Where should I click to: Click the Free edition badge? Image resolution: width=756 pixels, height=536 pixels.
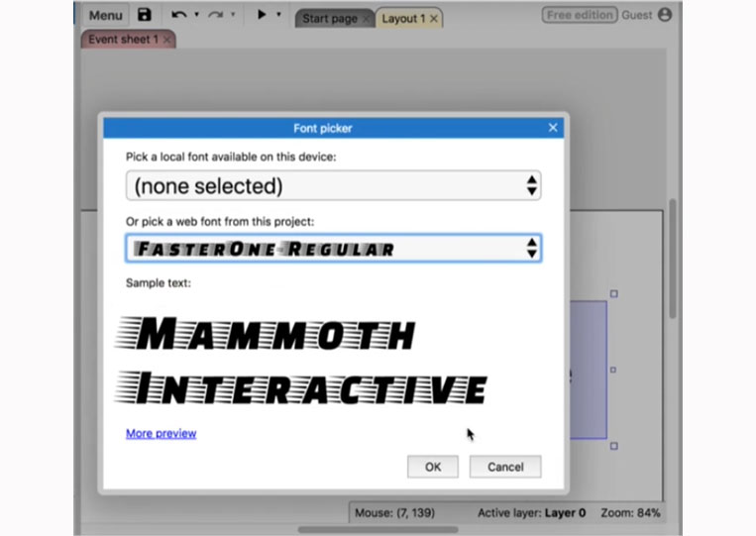click(x=580, y=15)
